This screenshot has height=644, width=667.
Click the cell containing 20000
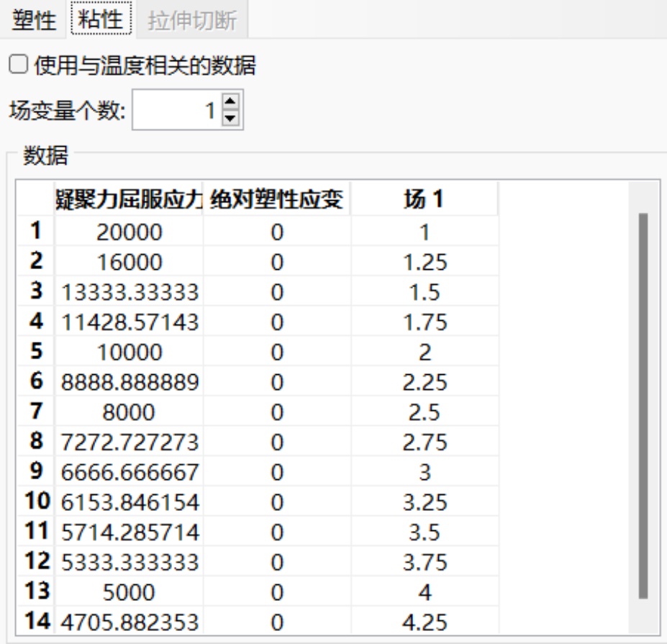click(x=128, y=232)
